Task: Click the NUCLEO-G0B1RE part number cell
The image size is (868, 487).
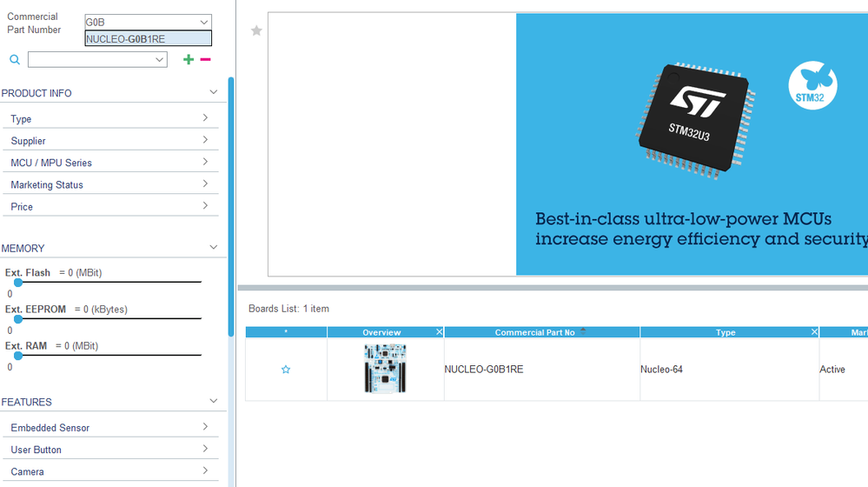Action: pos(542,370)
